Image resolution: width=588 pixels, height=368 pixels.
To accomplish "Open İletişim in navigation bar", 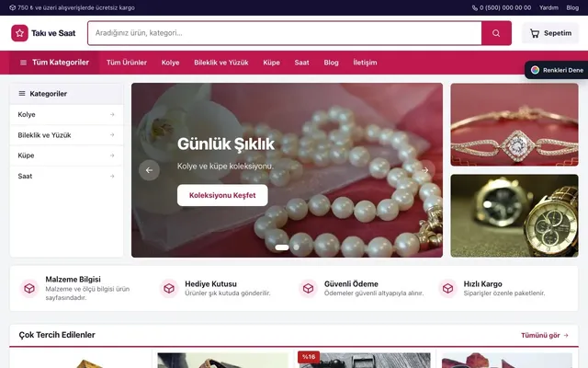I will coord(365,63).
